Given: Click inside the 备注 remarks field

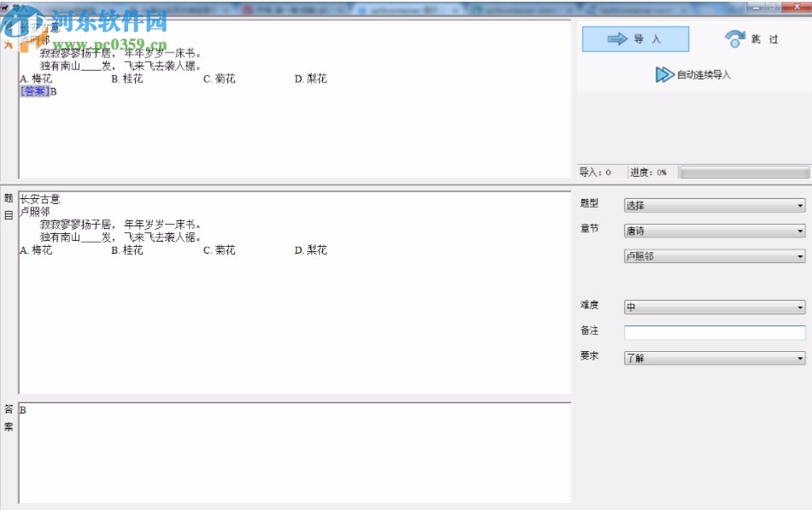Looking at the screenshot, I should point(715,331).
